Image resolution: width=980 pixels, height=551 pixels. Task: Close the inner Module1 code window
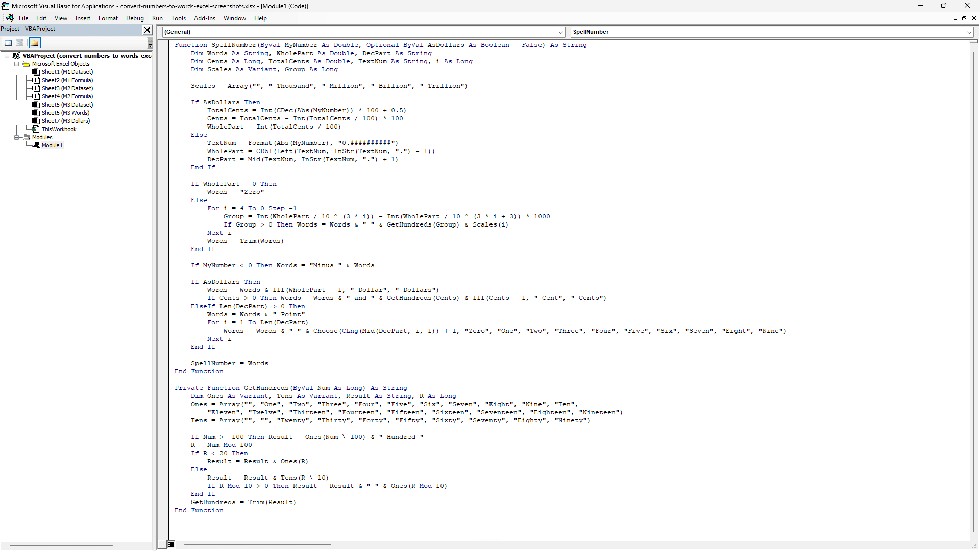click(974, 18)
